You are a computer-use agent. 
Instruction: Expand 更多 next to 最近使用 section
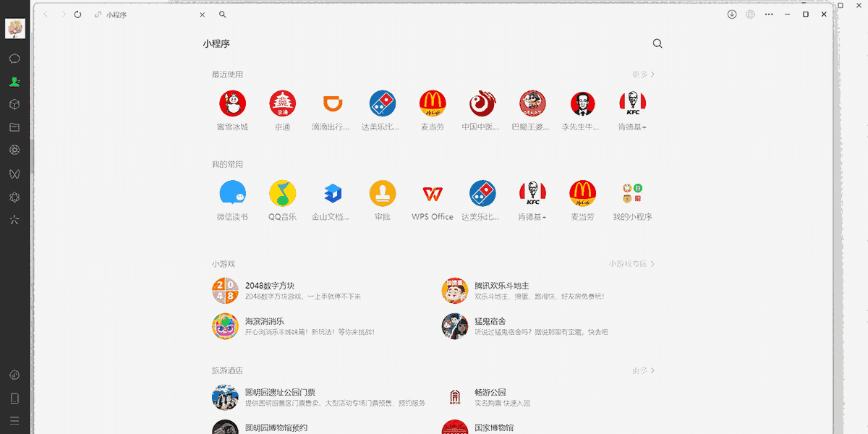coord(641,74)
